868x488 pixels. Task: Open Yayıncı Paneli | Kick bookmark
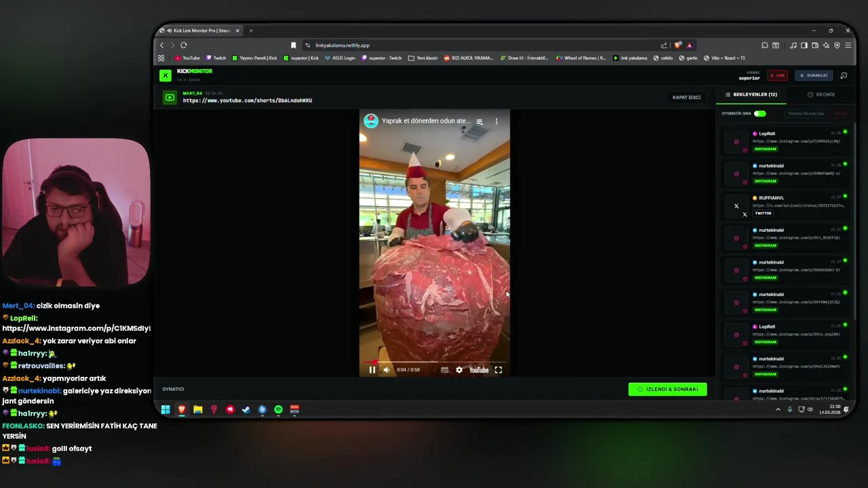pos(254,58)
